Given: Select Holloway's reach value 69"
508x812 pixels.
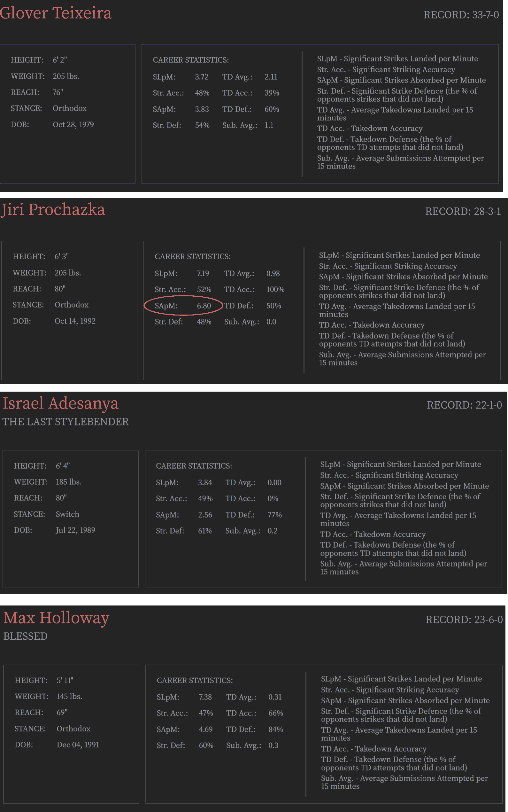Looking at the screenshot, I should [x=62, y=713].
